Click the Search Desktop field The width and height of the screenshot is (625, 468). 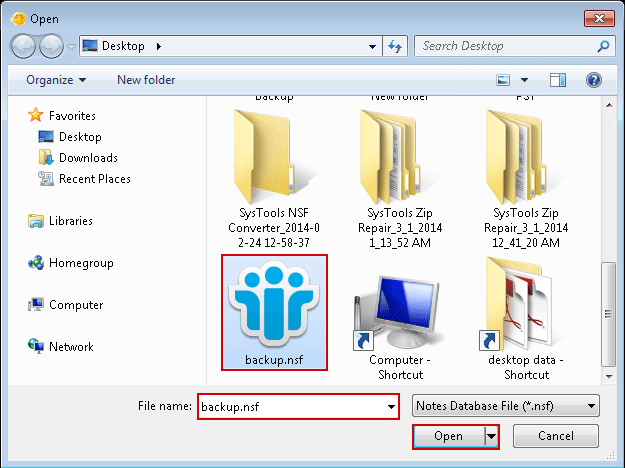click(x=514, y=46)
